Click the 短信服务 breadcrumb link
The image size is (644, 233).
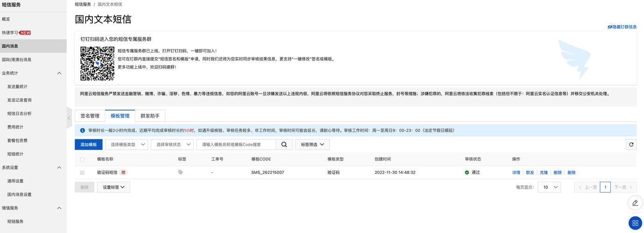click(x=83, y=4)
